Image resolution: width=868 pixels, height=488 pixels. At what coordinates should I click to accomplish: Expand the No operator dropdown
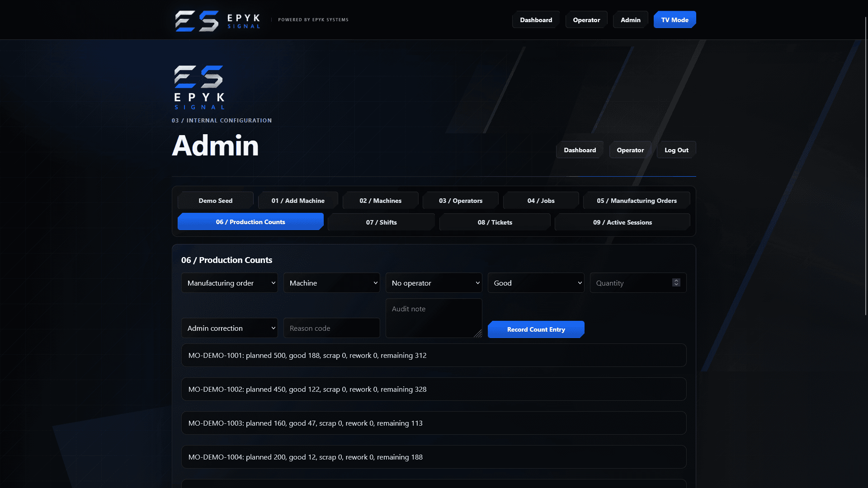(434, 283)
